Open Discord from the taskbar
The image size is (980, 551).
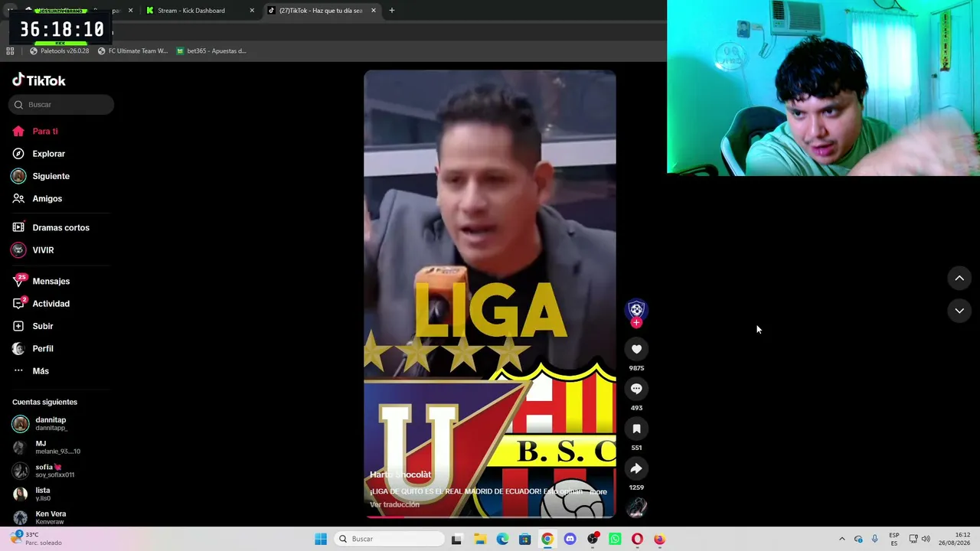(570, 539)
